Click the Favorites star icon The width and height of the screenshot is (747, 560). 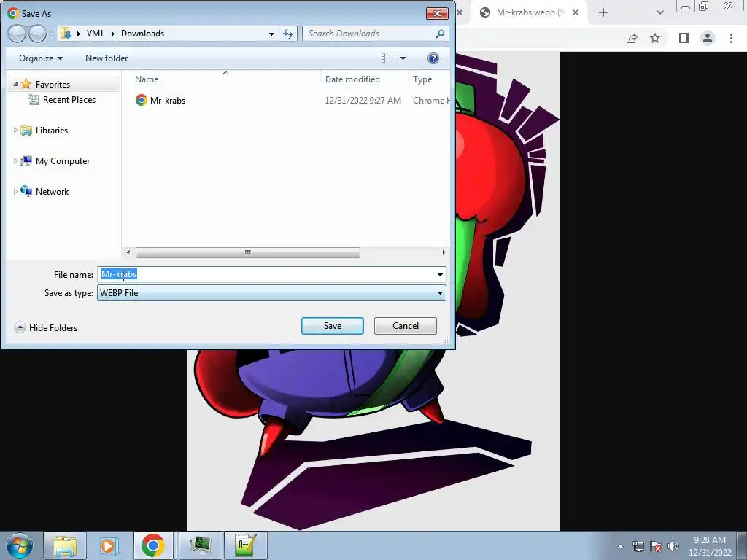(26, 85)
